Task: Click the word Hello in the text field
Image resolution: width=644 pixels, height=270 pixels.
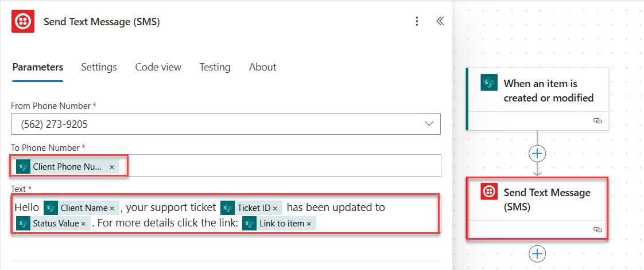Action: [x=27, y=208]
